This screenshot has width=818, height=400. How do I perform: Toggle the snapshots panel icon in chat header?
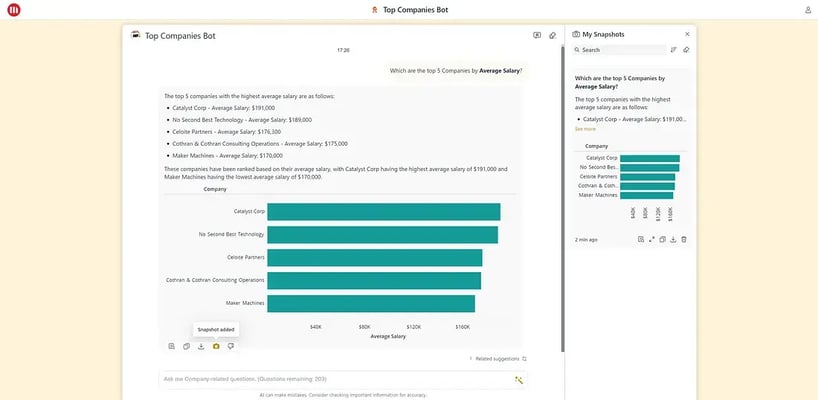tap(537, 35)
